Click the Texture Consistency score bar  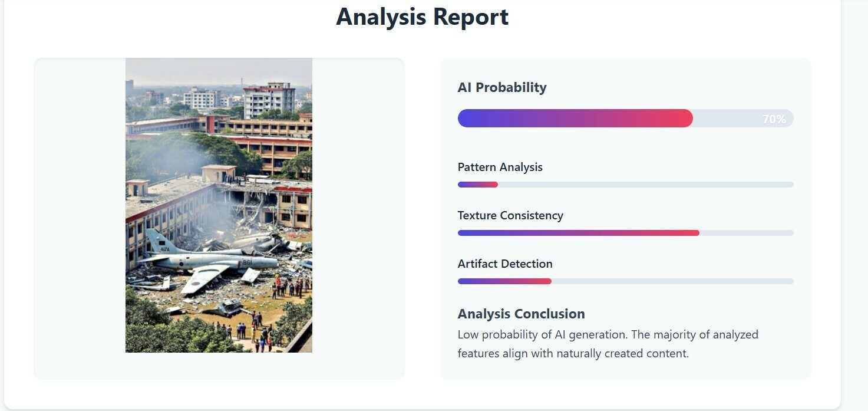point(625,233)
